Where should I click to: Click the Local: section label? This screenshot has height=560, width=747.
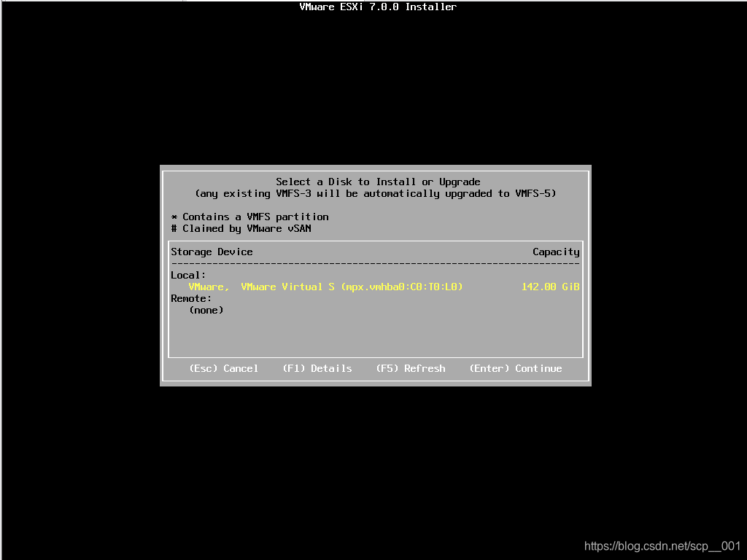click(188, 275)
